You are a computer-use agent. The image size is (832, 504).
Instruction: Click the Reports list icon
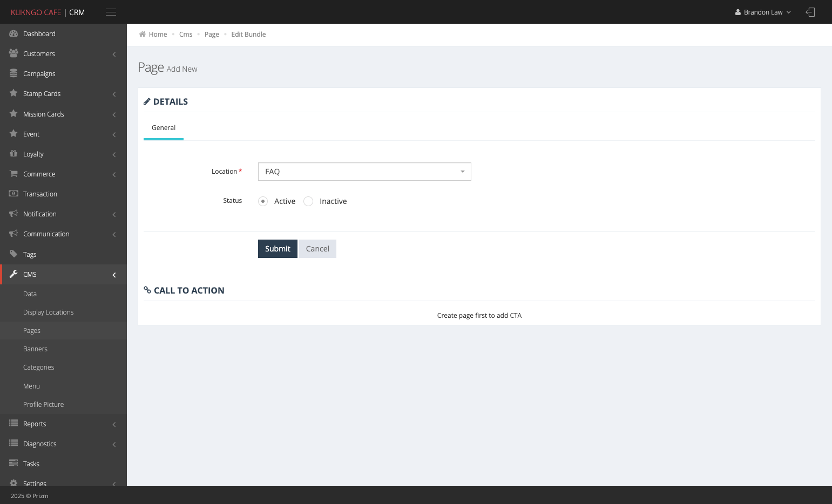[13, 424]
